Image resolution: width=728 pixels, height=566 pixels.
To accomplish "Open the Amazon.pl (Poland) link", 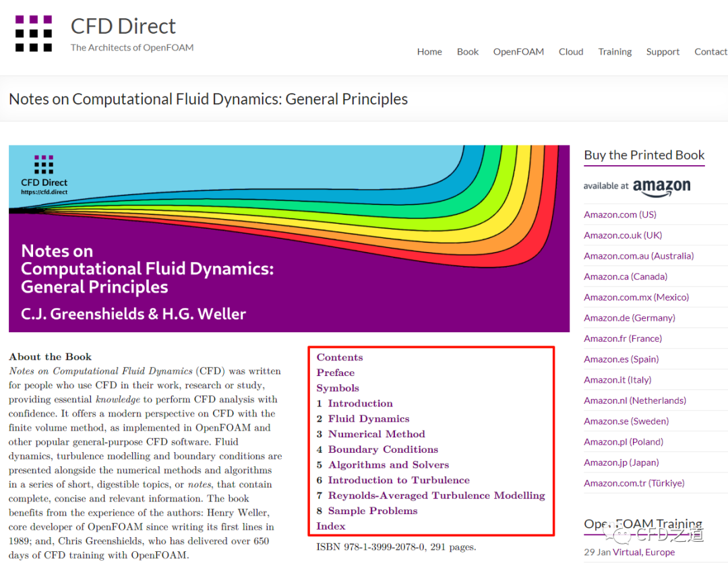I will 623,441.
